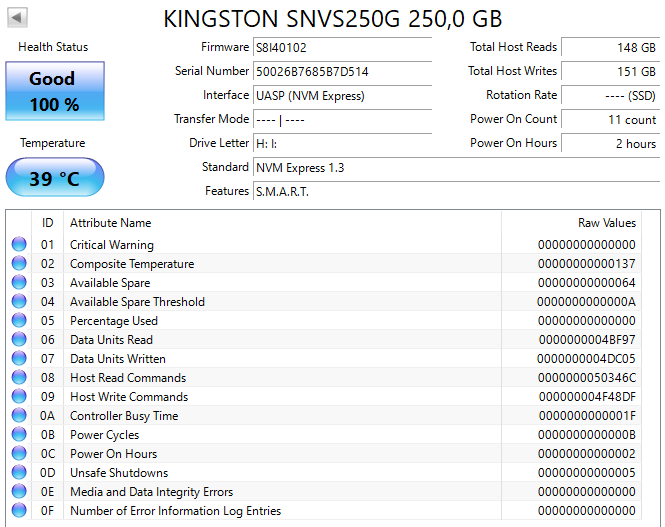The width and height of the screenshot is (665, 527).
Task: Click the blue status icon for Available Spare
Action: pyautogui.click(x=19, y=283)
